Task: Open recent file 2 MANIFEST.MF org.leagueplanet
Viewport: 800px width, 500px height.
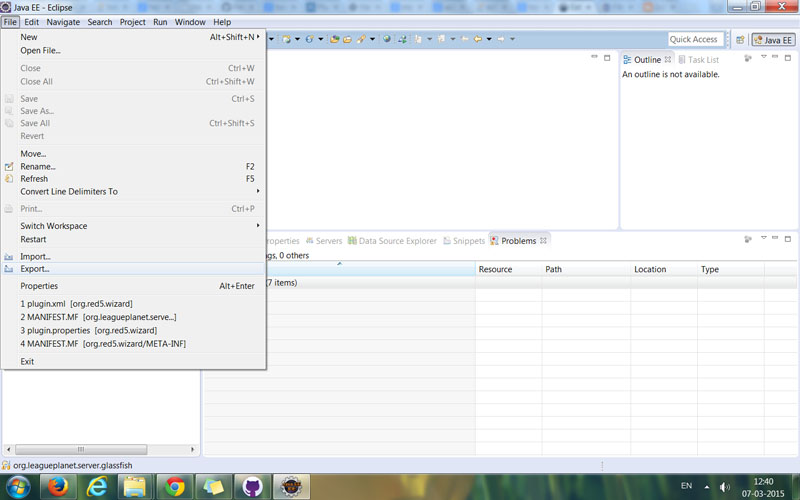Action: 133,317
